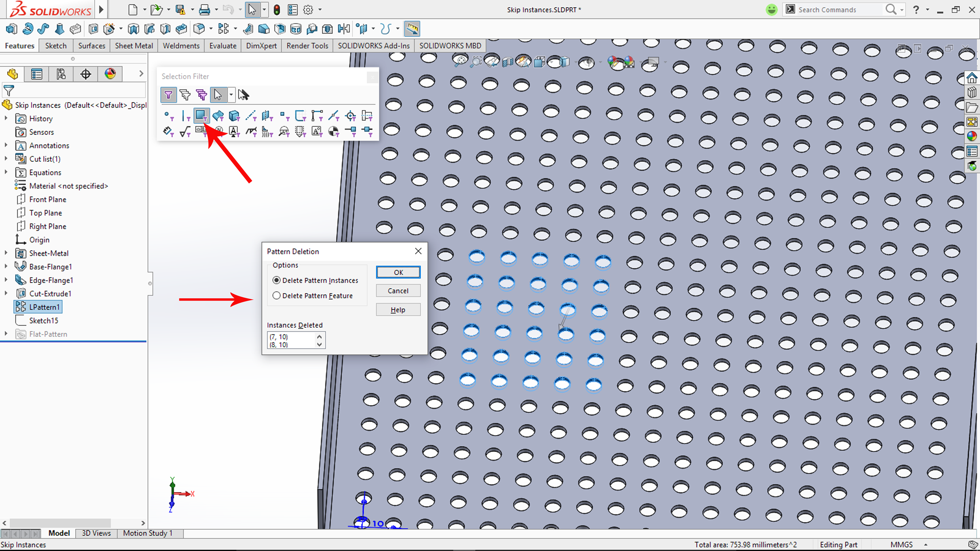Screen dimensions: 980x551
Task: Toggle the Filter Faces selection filter
Action: (200, 115)
